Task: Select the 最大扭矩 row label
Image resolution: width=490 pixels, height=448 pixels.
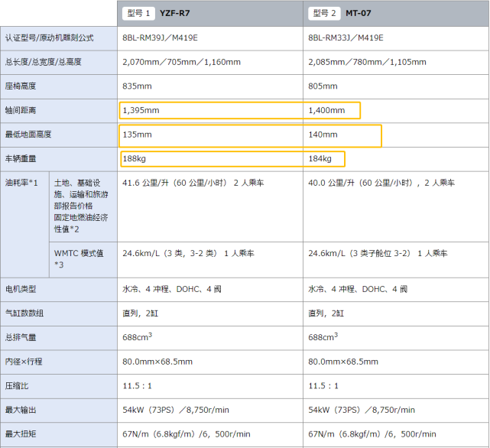Action: coord(21,433)
